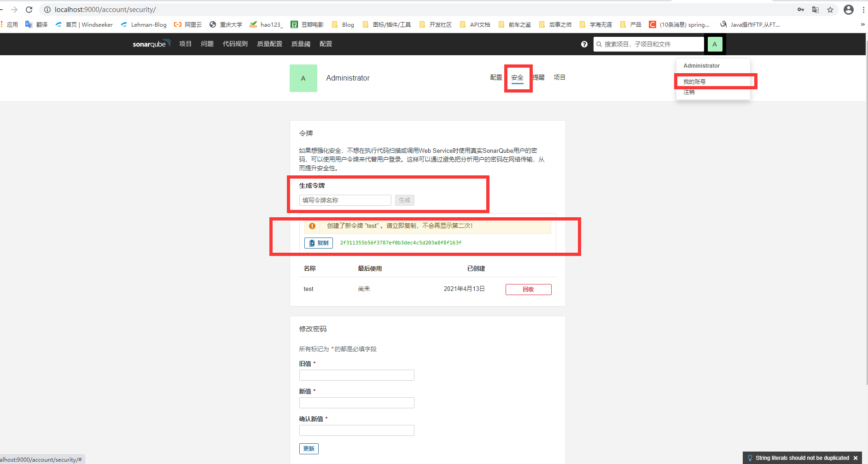The height and width of the screenshot is (464, 868).
Task: Click the browser address bar URL
Action: coord(105,10)
